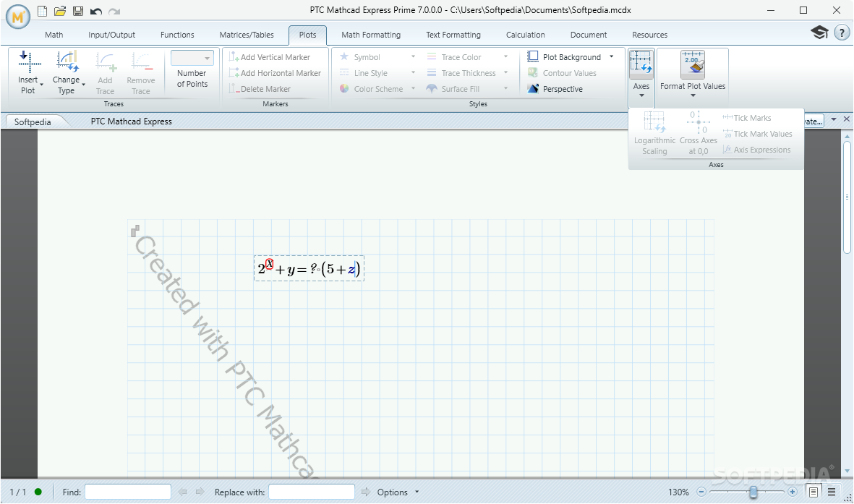Expand the Trace Thickness dropdown

(x=506, y=72)
